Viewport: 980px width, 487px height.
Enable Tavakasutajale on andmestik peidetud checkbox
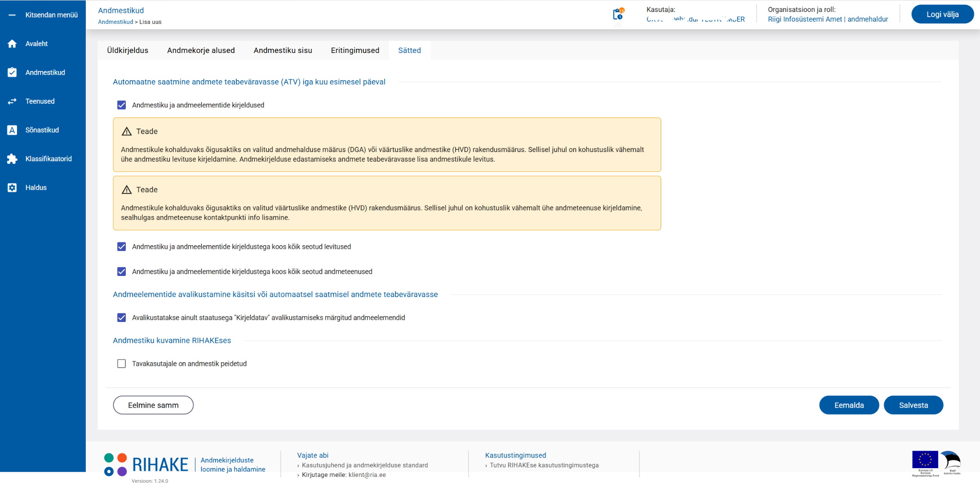pos(122,364)
